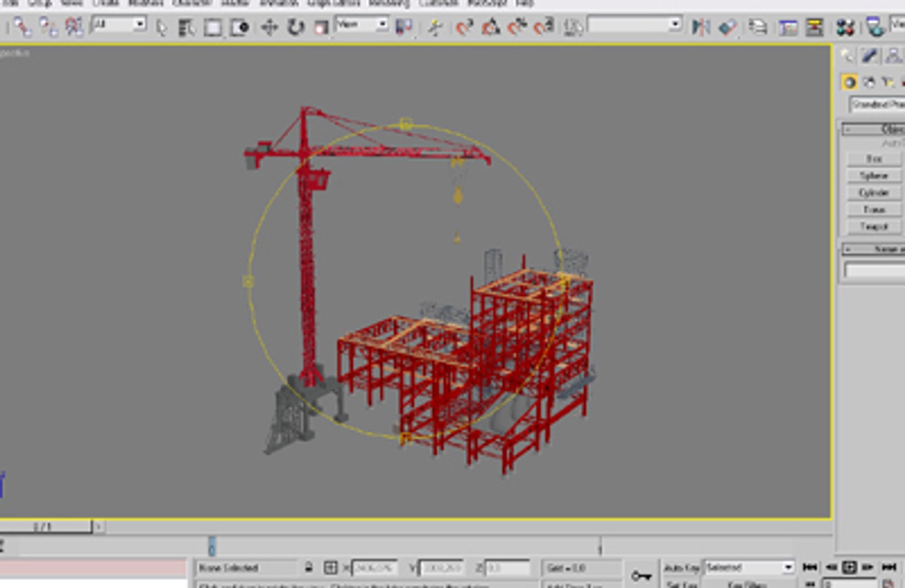
Task: Click the Bind to Space Warp icon
Action: pyautogui.click(x=74, y=27)
